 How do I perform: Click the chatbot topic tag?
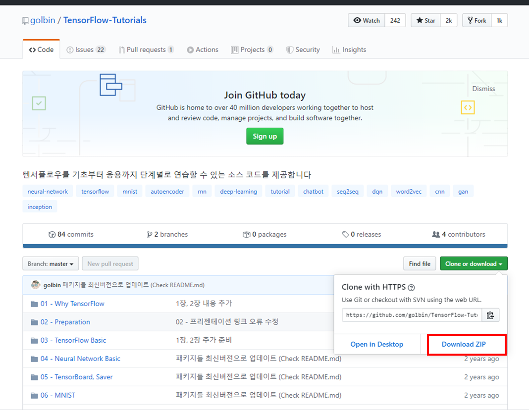pyautogui.click(x=313, y=192)
